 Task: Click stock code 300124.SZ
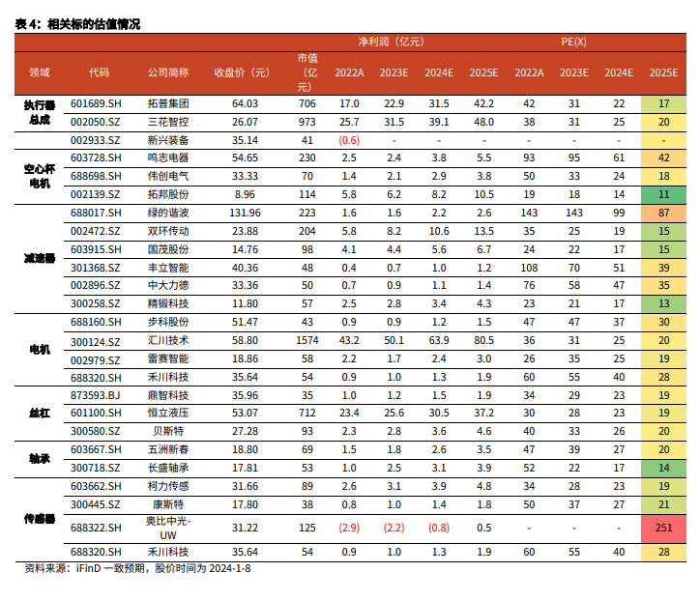pyautogui.click(x=96, y=343)
